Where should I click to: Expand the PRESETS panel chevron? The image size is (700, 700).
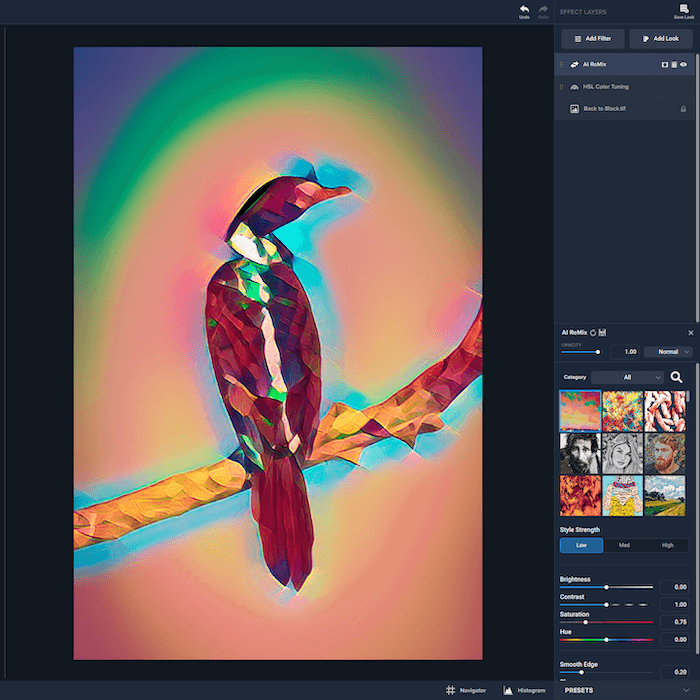coord(686,690)
